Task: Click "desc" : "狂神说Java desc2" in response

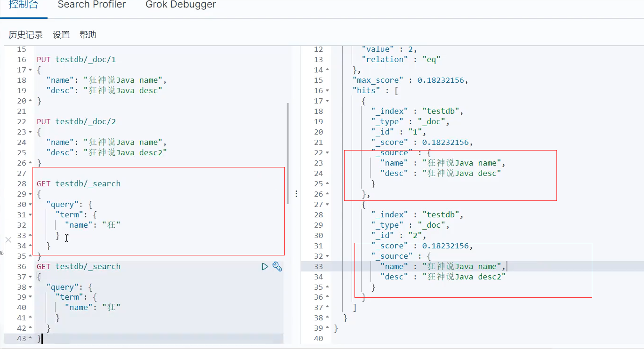Action: 443,277
